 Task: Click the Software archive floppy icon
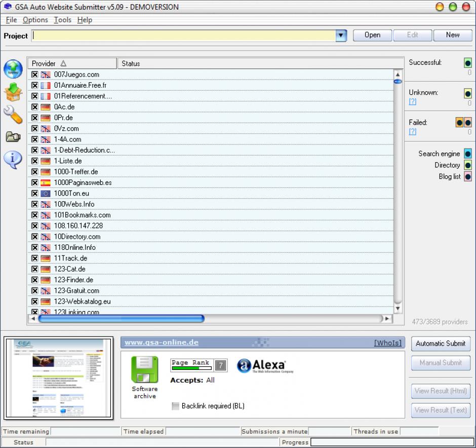144,369
